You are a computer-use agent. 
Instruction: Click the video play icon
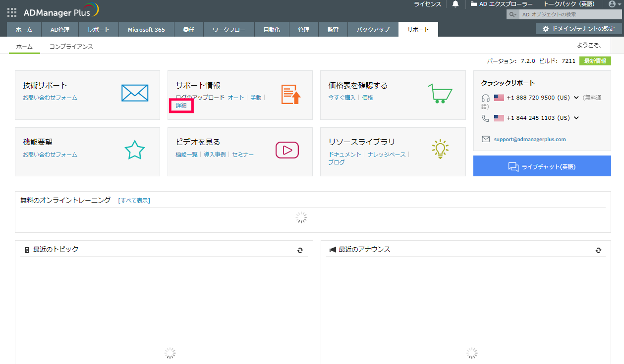point(287,150)
